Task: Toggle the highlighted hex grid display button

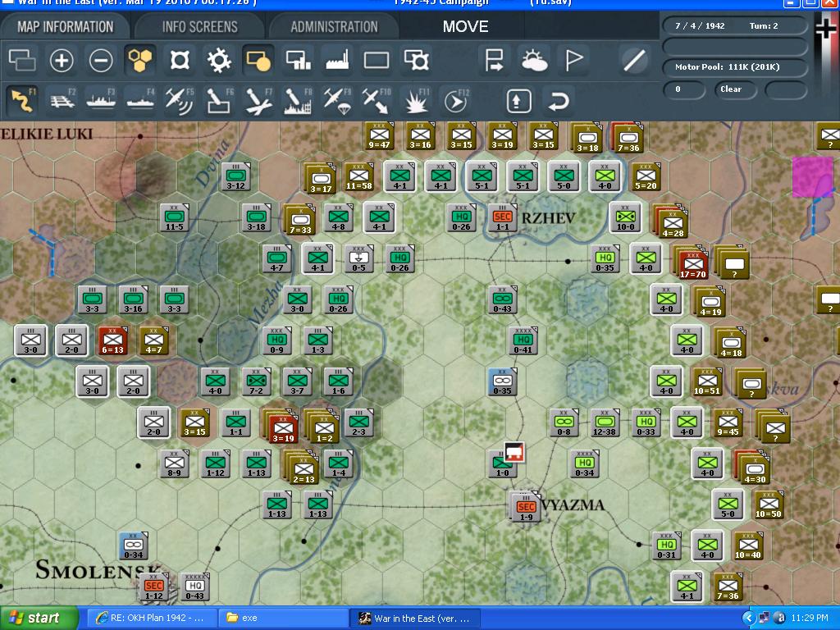Action: coord(139,60)
